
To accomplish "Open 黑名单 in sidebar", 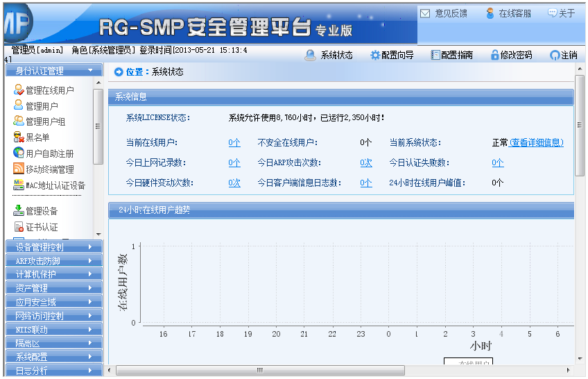I will tap(37, 137).
